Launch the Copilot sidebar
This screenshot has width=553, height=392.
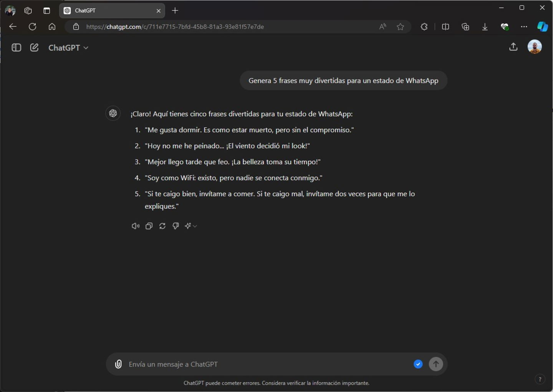coord(542,26)
